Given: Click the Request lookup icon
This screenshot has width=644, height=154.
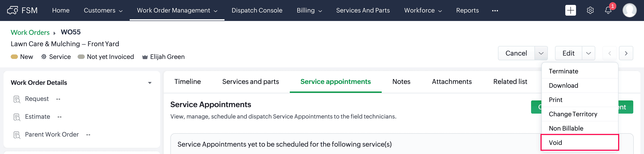Looking at the screenshot, I should 17,99.
